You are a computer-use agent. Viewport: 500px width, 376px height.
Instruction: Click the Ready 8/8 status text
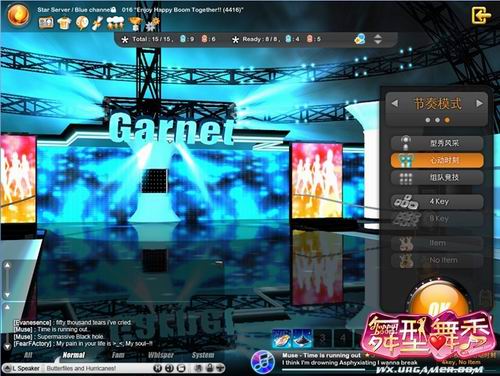pyautogui.click(x=260, y=39)
